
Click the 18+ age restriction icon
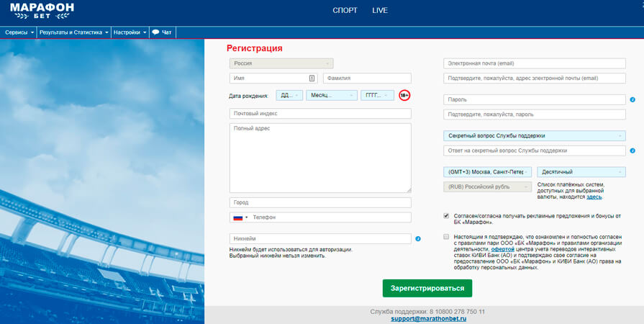click(404, 95)
